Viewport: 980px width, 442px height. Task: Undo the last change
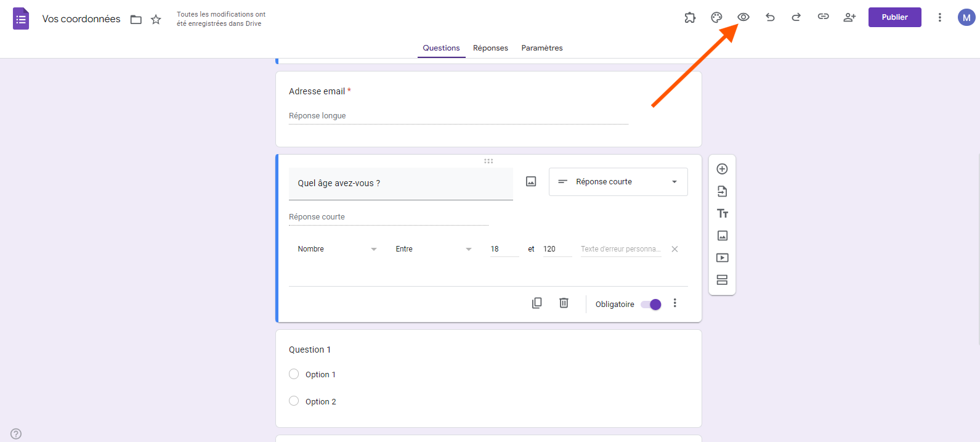[x=770, y=17]
